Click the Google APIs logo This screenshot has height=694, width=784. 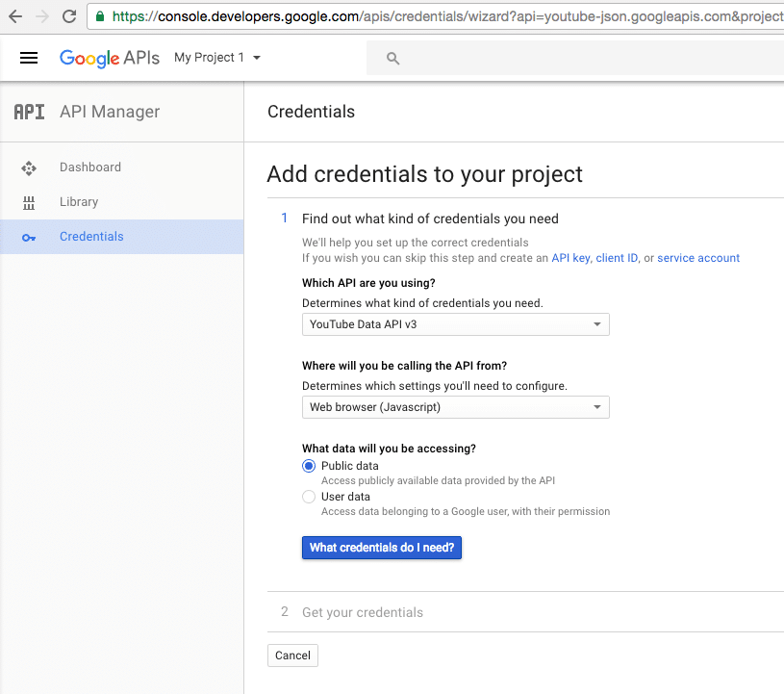click(110, 58)
